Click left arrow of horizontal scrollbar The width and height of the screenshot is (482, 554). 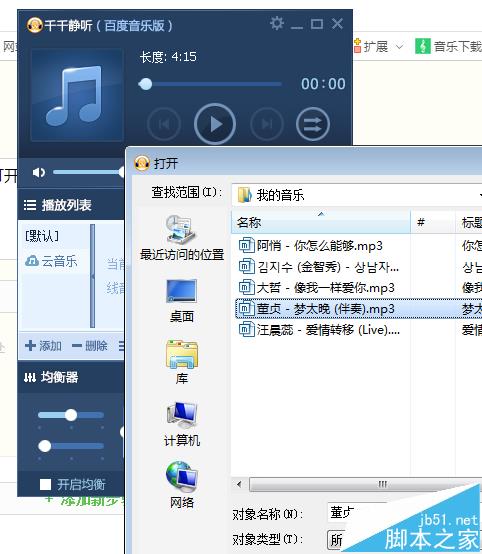click(240, 484)
